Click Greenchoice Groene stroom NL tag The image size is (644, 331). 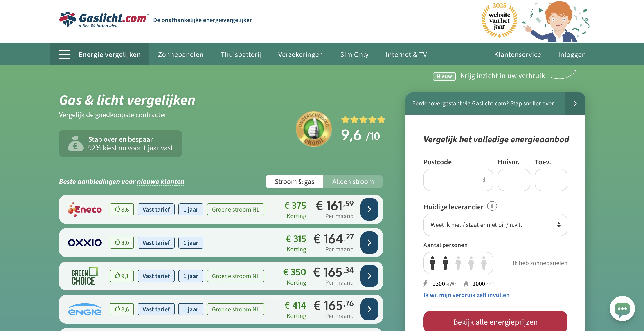[x=236, y=276]
